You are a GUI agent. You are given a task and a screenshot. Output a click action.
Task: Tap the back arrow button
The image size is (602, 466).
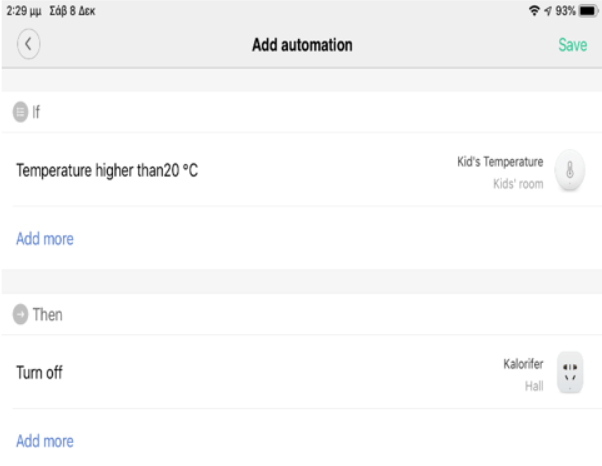(x=28, y=45)
